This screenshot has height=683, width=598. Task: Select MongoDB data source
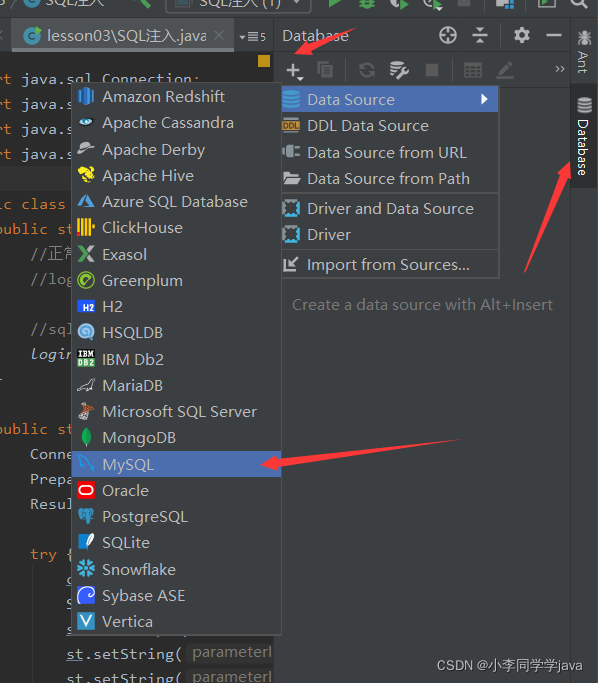click(x=176, y=438)
